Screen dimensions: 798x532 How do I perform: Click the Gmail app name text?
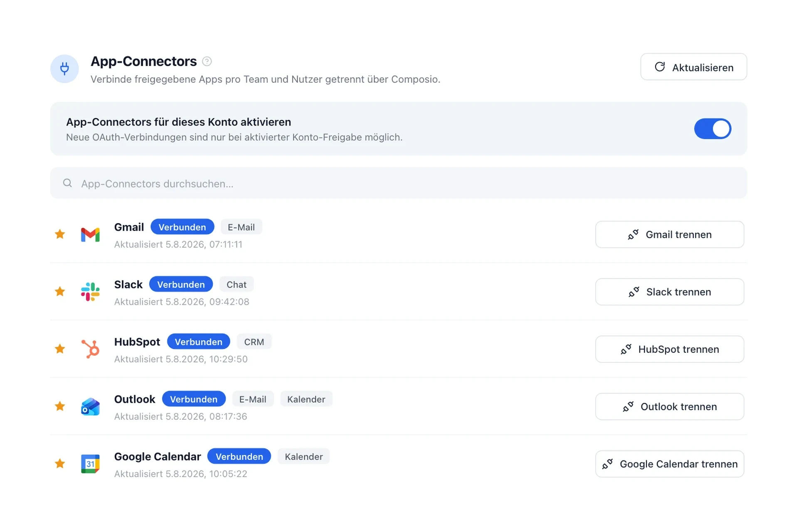129,227
